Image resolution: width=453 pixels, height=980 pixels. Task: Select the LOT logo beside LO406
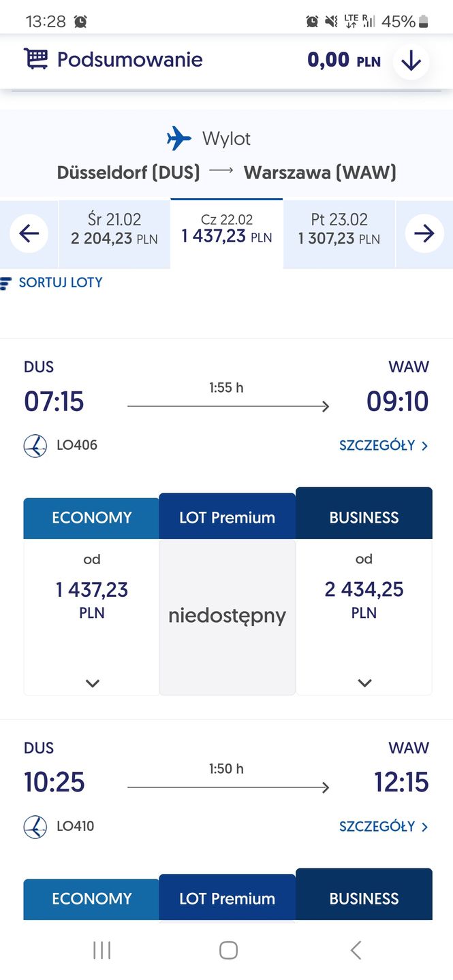click(35, 446)
